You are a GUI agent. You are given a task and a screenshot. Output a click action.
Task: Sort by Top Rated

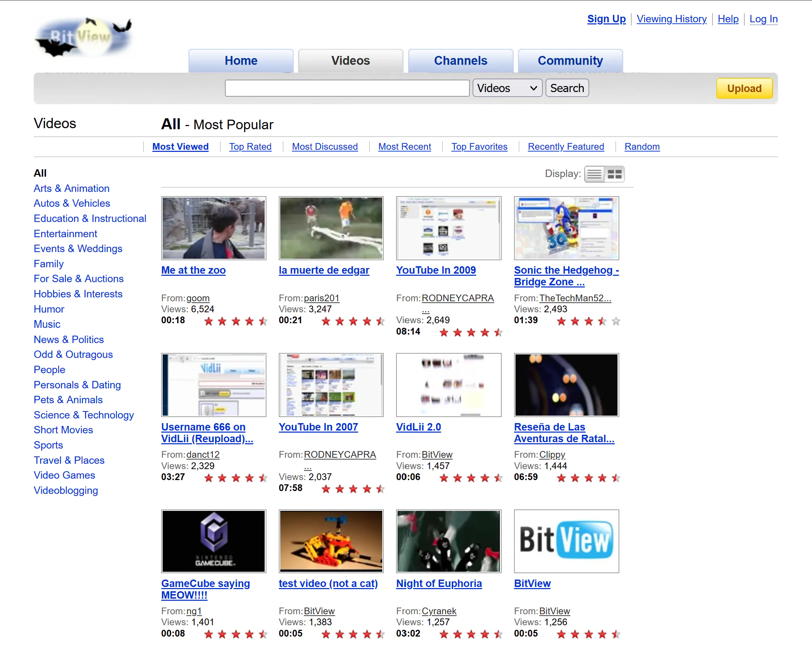[250, 147]
